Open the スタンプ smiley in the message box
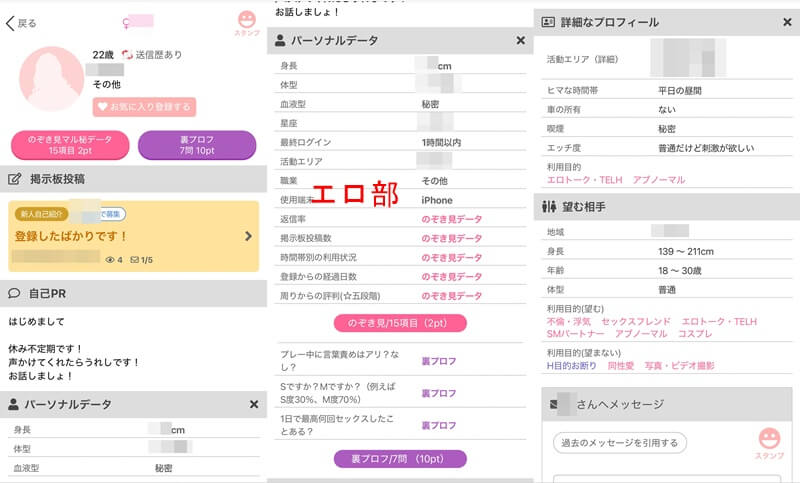 click(x=769, y=442)
